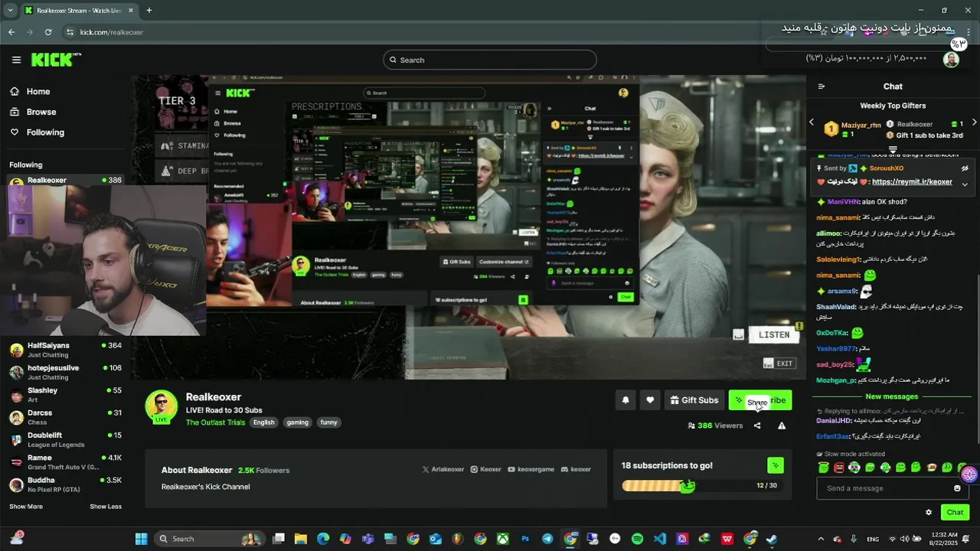
Task: Open chat settings gear icon
Action: click(x=929, y=513)
